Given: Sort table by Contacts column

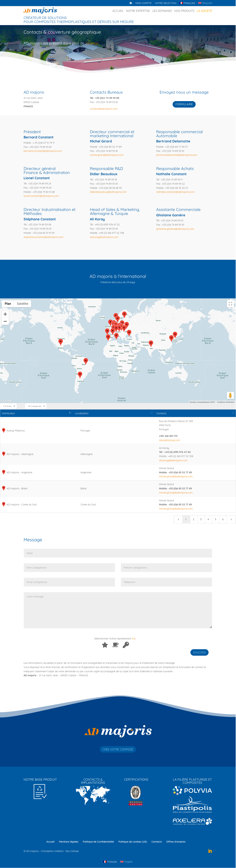Looking at the screenshot, I should [195, 413].
